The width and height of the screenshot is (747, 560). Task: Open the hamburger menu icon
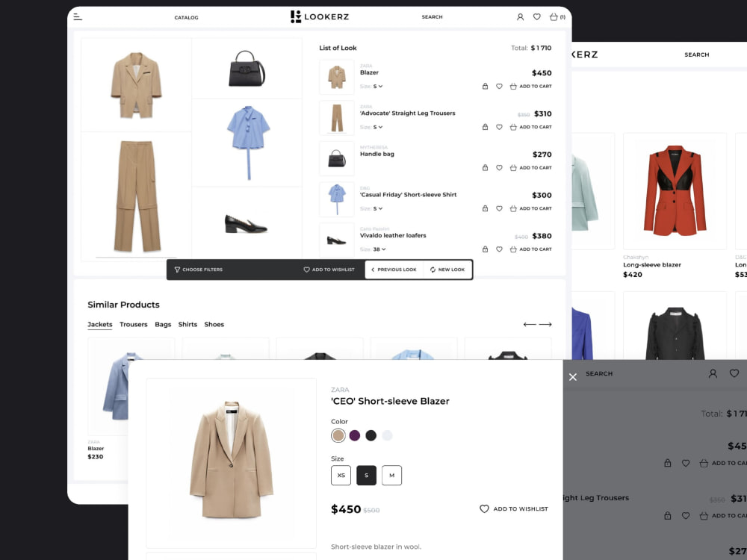(78, 17)
